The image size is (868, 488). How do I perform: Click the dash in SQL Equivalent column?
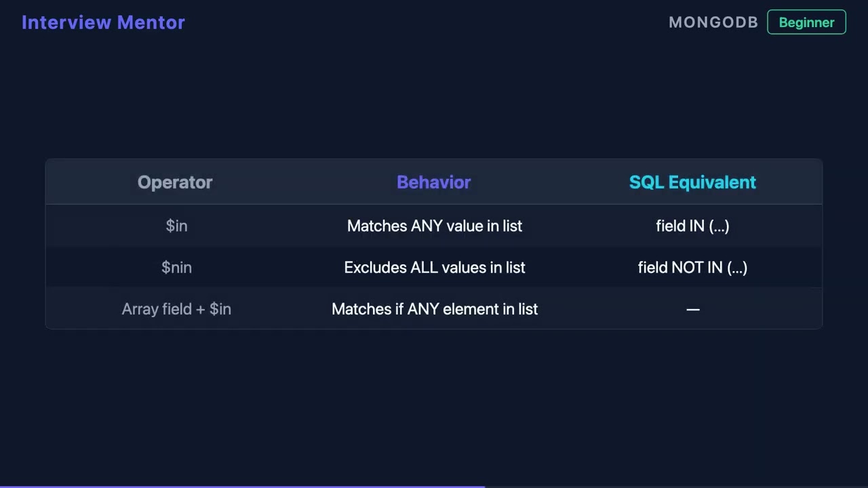click(x=692, y=309)
